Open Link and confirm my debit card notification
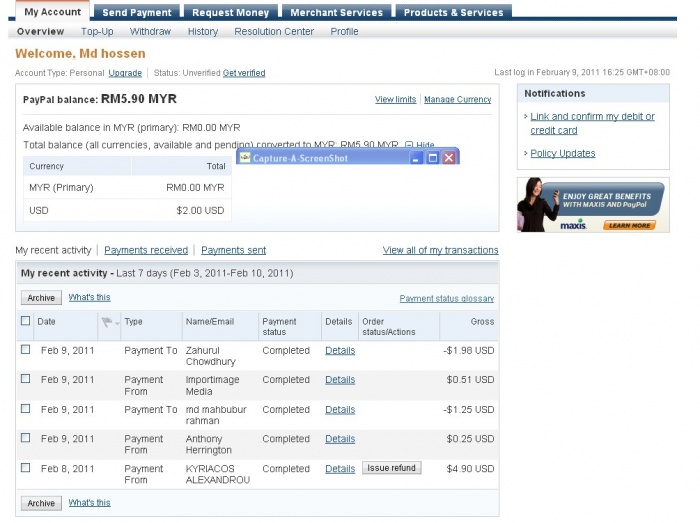This screenshot has width=700, height=523. coord(592,123)
